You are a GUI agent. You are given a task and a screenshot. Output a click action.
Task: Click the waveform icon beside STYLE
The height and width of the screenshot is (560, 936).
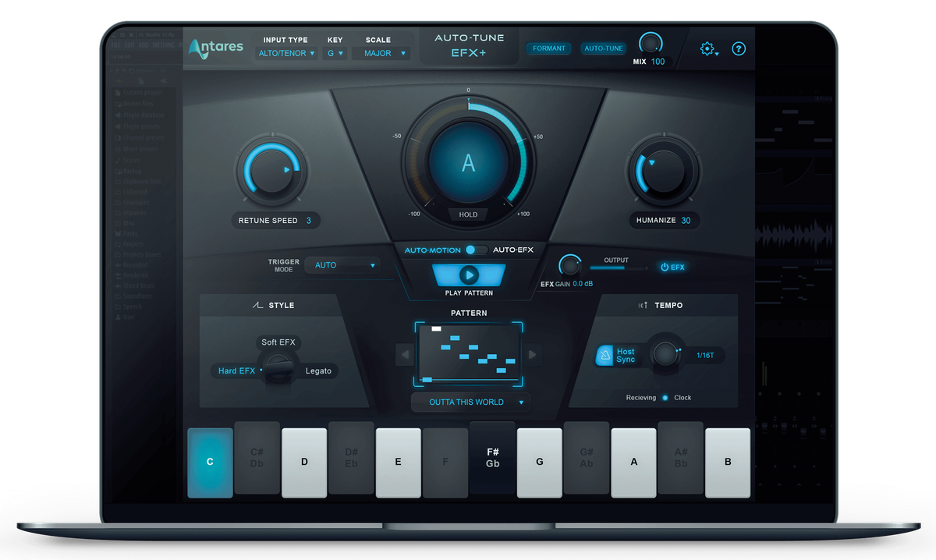(x=257, y=305)
